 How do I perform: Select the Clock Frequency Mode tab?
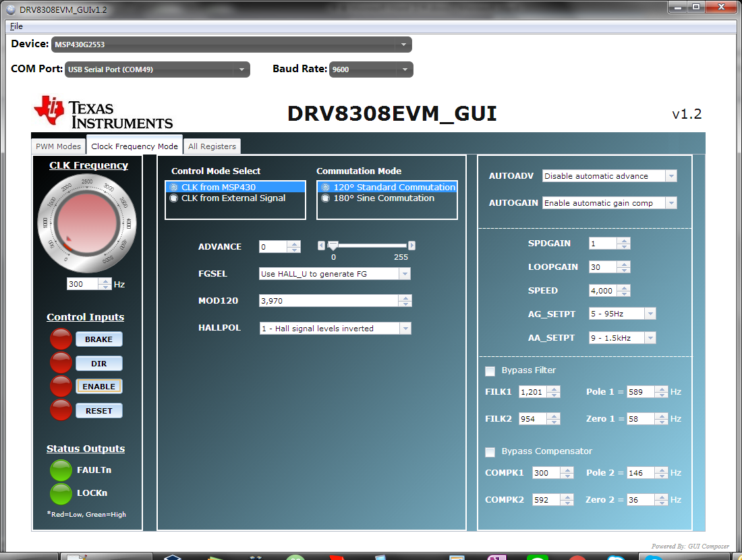coord(134,146)
